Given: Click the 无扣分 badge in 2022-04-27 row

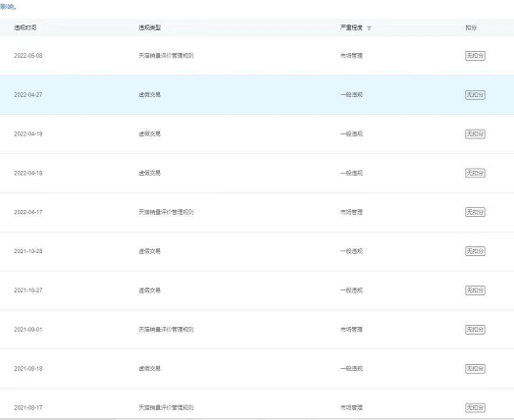Looking at the screenshot, I should (475, 95).
